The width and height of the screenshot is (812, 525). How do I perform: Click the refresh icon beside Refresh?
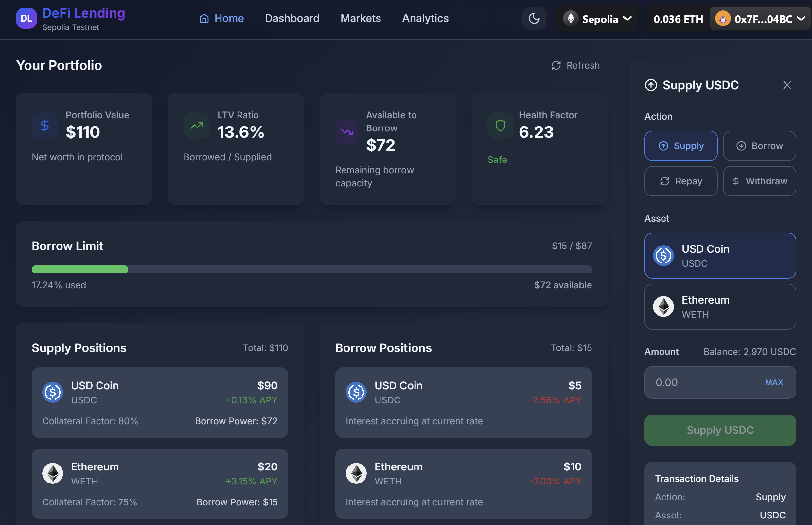556,65
